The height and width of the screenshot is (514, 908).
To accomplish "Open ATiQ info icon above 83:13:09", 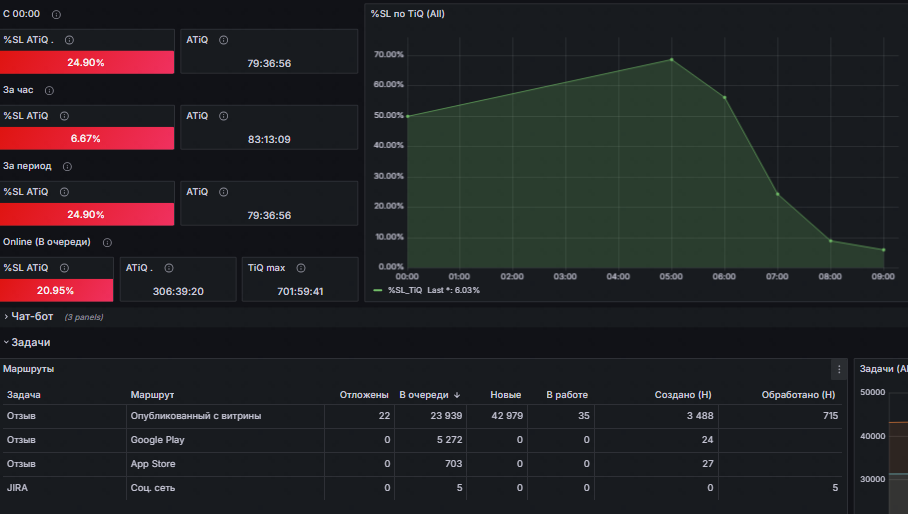I will [x=224, y=116].
